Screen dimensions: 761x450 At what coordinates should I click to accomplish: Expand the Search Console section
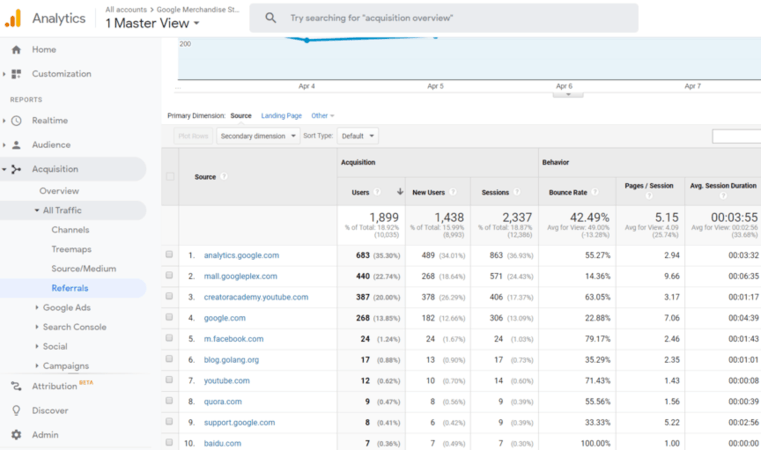pos(37,327)
